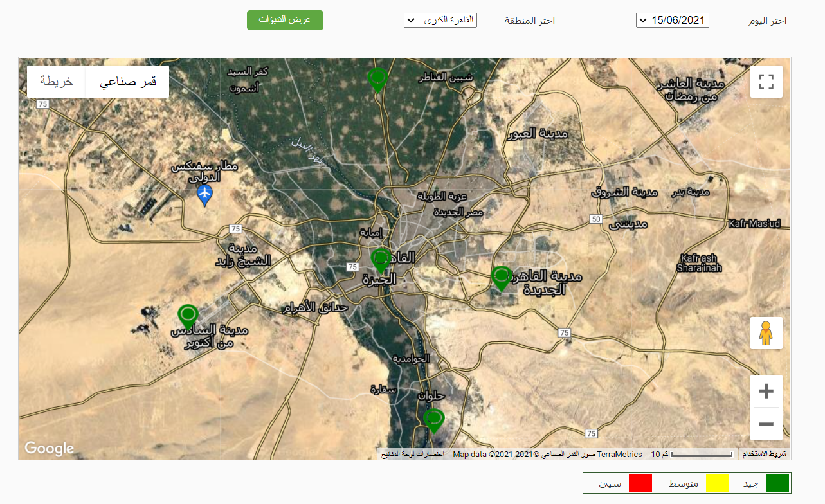Screen dimensions: 825x504
Task: Click the red سيئ legend swatch
Action: (x=640, y=483)
